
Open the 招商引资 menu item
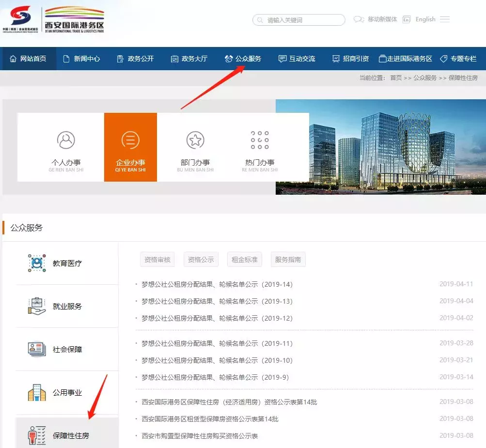353,58
